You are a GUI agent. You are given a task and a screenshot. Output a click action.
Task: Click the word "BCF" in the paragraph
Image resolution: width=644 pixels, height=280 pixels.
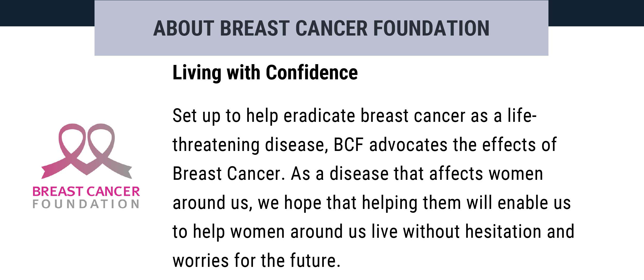[349, 145]
